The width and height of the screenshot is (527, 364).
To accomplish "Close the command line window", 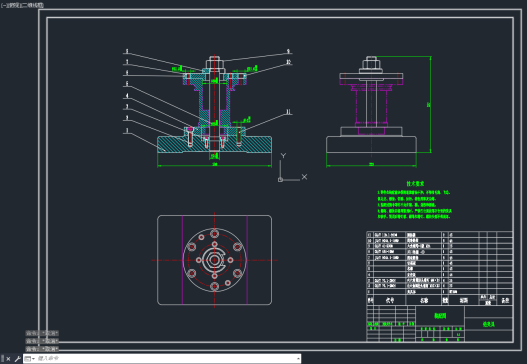I will pos(9,359).
